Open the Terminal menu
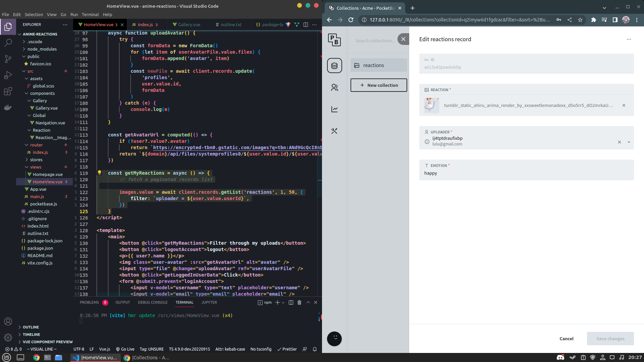Screen dimensions: 644x362 90,14
